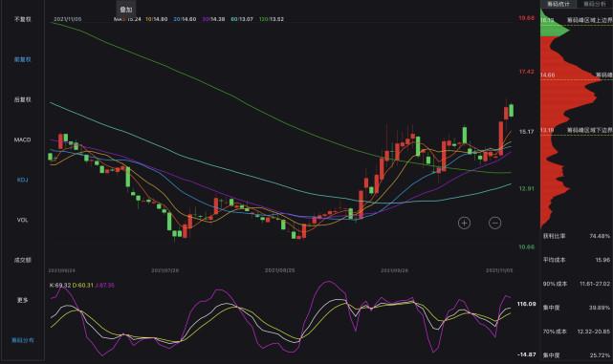Click the MA10 value 14.80 label
This screenshot has height=364, width=613.
[157, 19]
